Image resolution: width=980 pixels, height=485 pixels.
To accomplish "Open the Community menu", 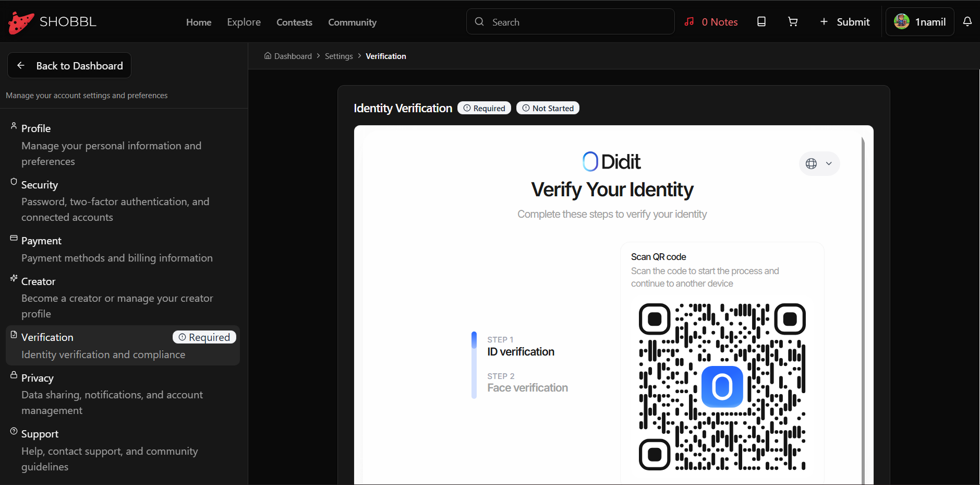I will (x=352, y=22).
